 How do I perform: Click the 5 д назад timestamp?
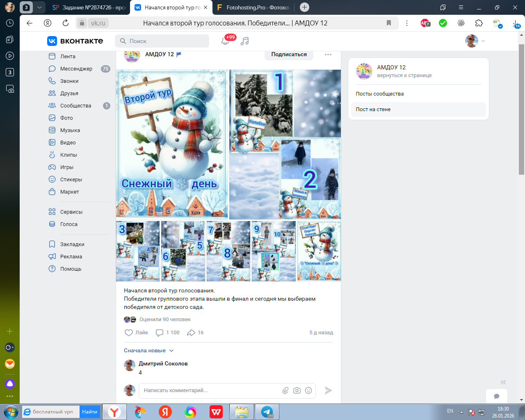coord(321,333)
